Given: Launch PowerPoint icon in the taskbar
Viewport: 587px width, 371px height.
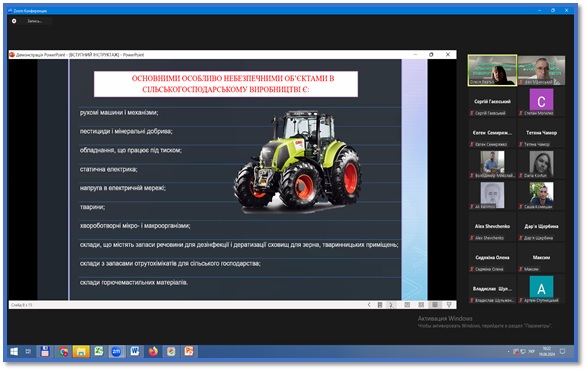Looking at the screenshot, I should point(189,352).
